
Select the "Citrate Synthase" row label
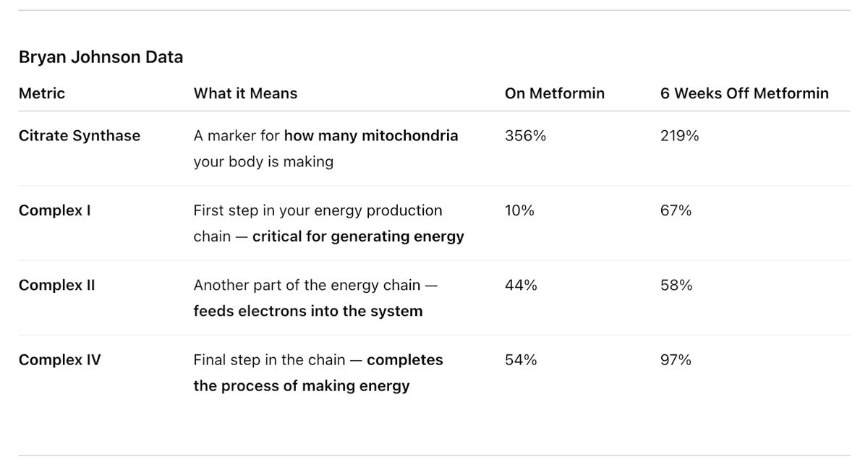click(x=80, y=136)
